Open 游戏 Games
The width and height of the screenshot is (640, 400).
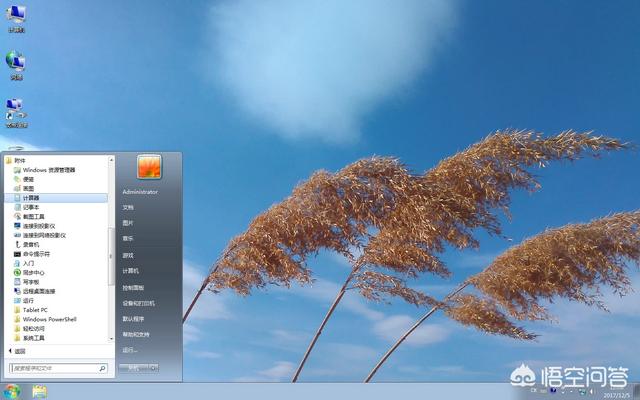click(128, 256)
